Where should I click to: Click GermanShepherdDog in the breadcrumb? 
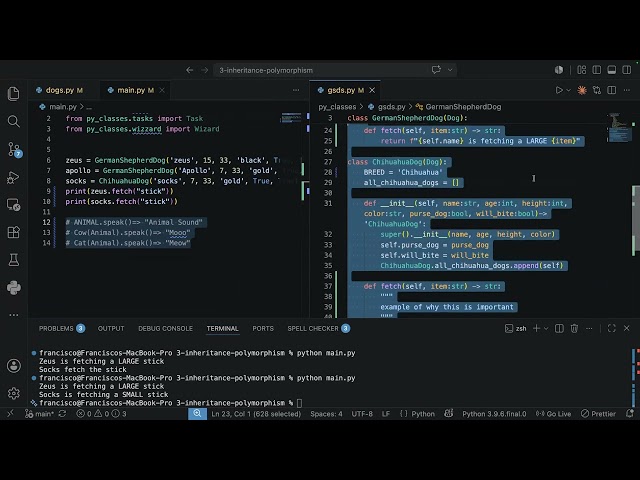coord(463,107)
